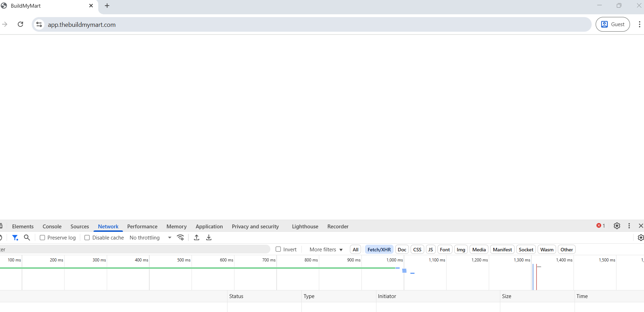
Task: Open the Lighthouse panel
Action: (305, 227)
